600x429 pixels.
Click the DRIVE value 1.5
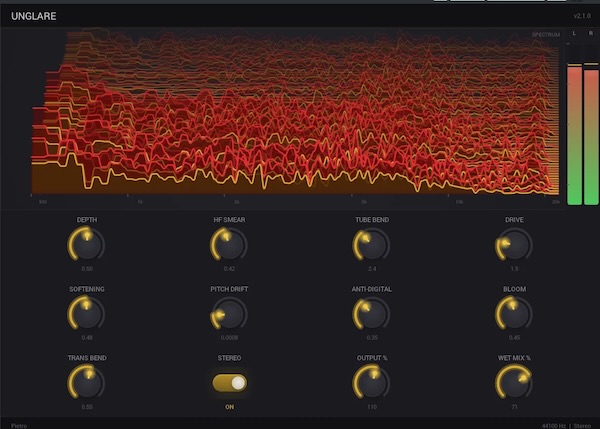tap(514, 269)
